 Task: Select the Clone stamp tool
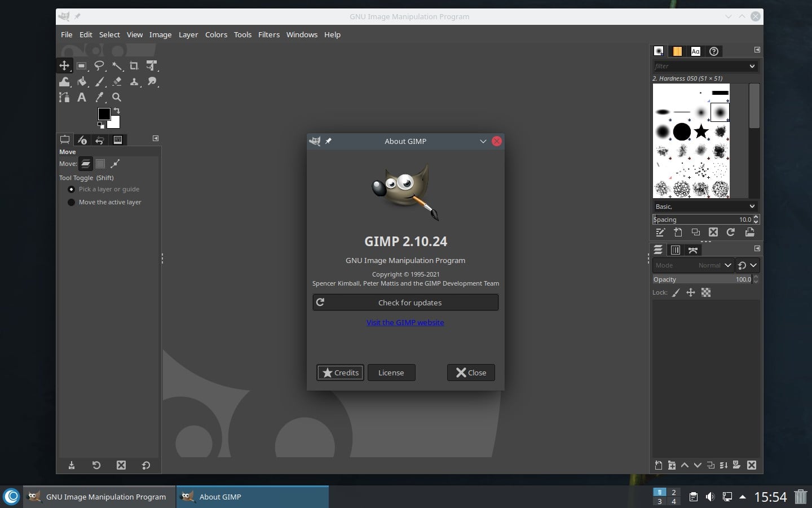[134, 82]
